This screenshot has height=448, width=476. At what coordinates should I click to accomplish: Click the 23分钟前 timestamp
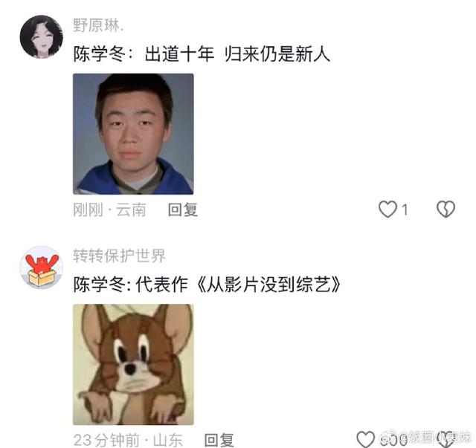(106, 440)
